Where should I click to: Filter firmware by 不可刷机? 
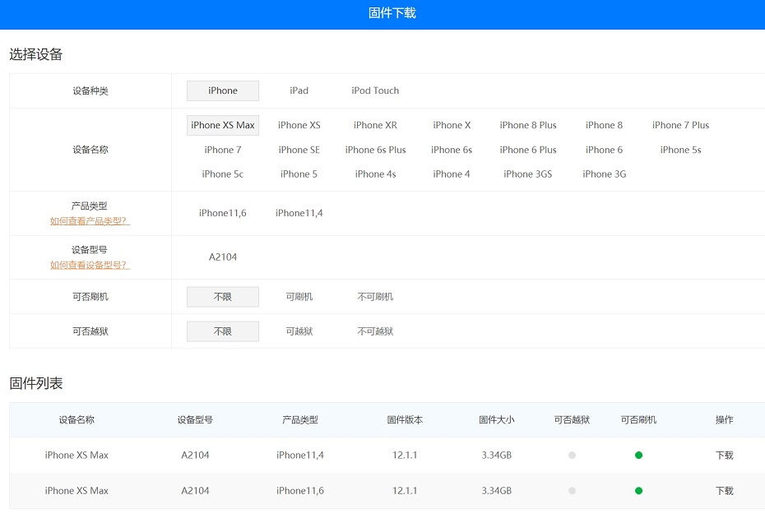pos(375,297)
